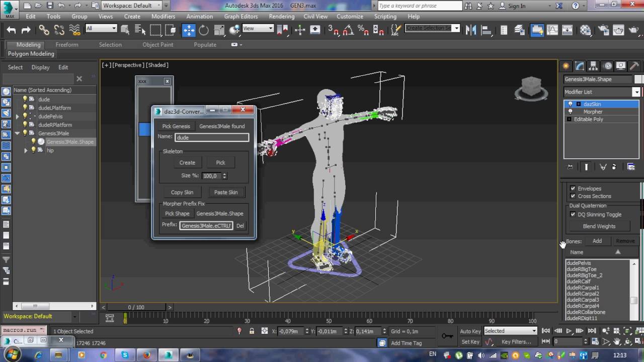Activate the Select and Rotate tool
The image size is (644, 362).
coord(204,30)
